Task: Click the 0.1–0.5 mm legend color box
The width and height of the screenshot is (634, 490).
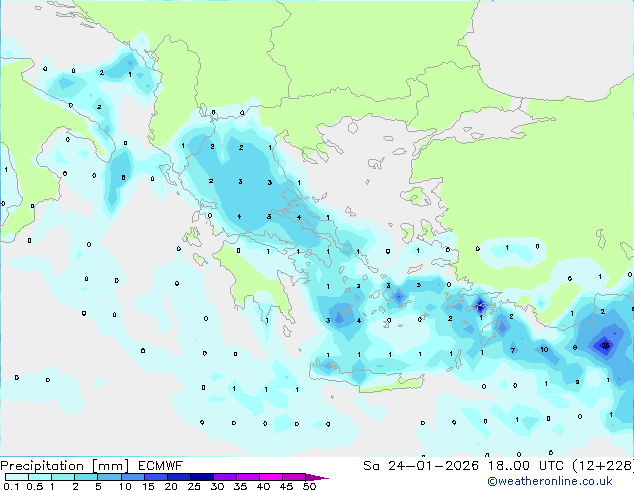Action: (x=17, y=477)
